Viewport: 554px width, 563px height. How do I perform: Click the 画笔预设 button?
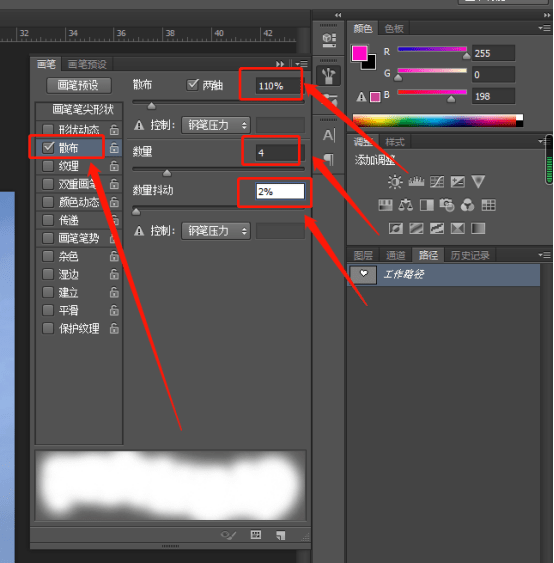(79, 85)
